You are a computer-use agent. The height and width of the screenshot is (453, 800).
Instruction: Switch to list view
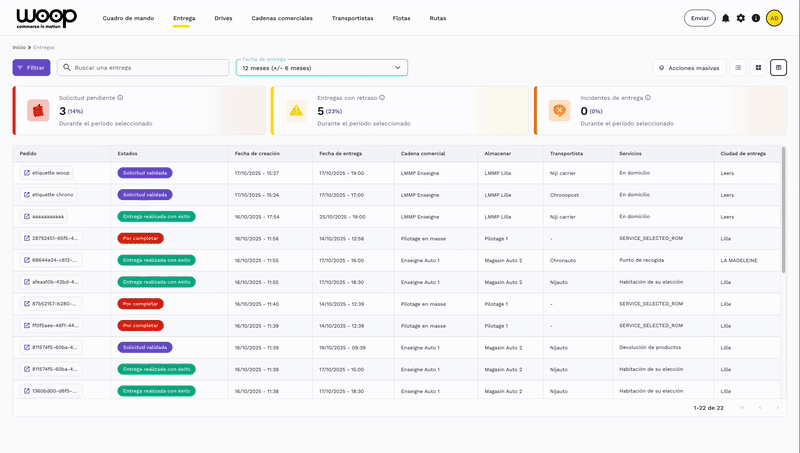click(738, 68)
